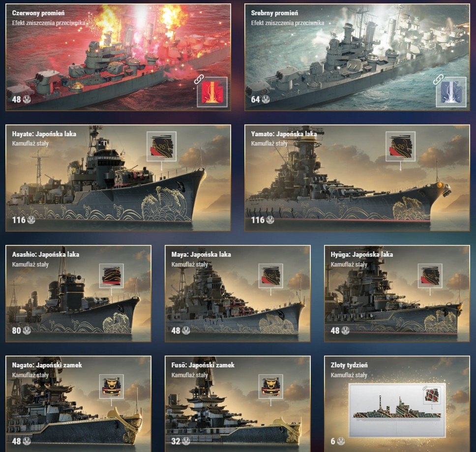
Task: Click the Hyūga camouflage pattern icon
Action: pos(430,276)
